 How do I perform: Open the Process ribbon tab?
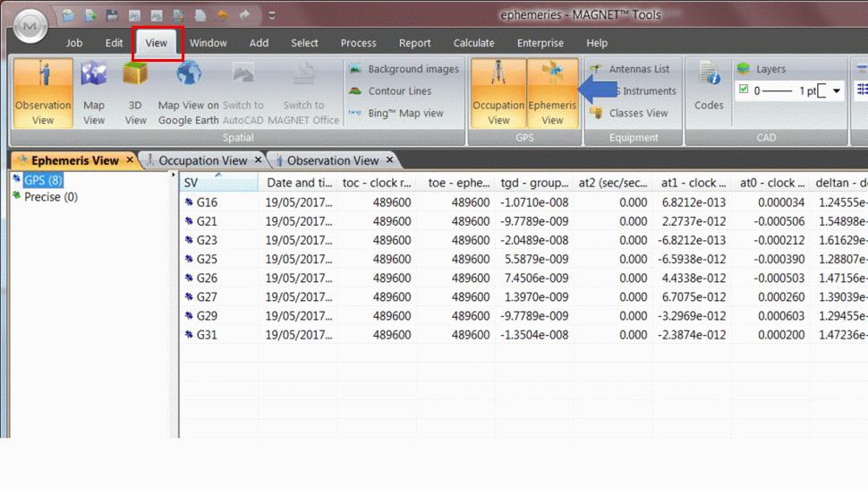pos(358,43)
